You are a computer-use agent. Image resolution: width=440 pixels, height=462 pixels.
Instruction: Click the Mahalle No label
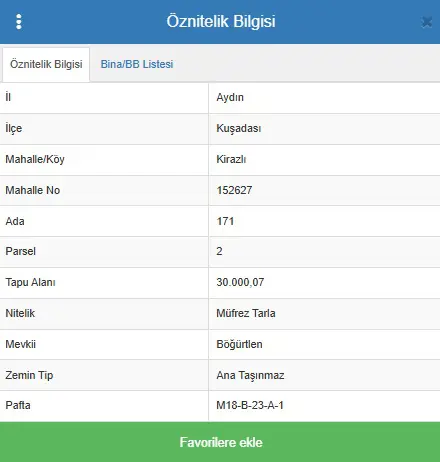[x=33, y=190]
